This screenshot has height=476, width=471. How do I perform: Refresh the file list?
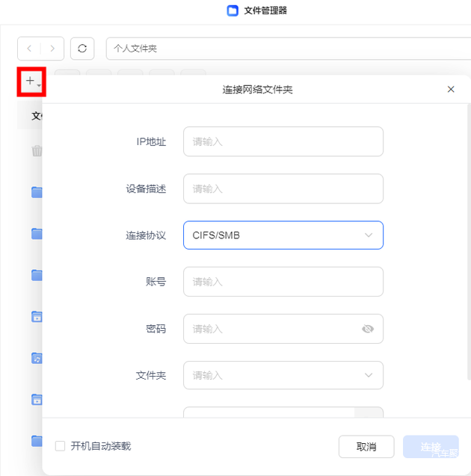pyautogui.click(x=82, y=49)
